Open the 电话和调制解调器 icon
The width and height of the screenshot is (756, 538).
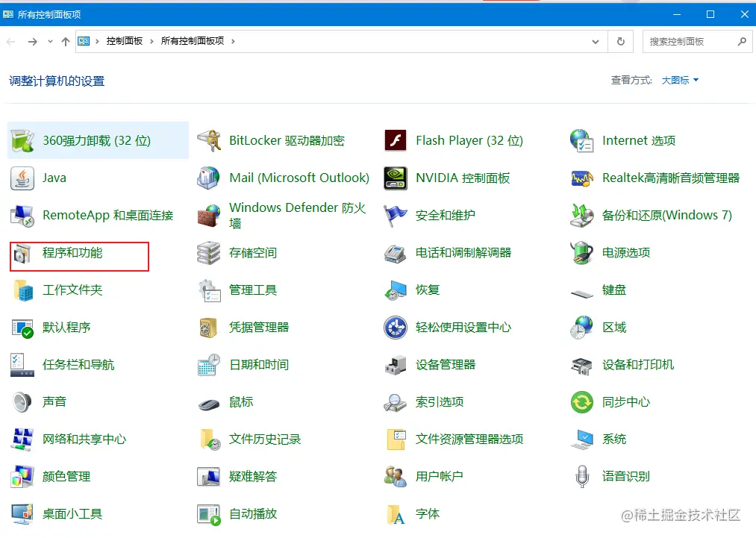(396, 253)
